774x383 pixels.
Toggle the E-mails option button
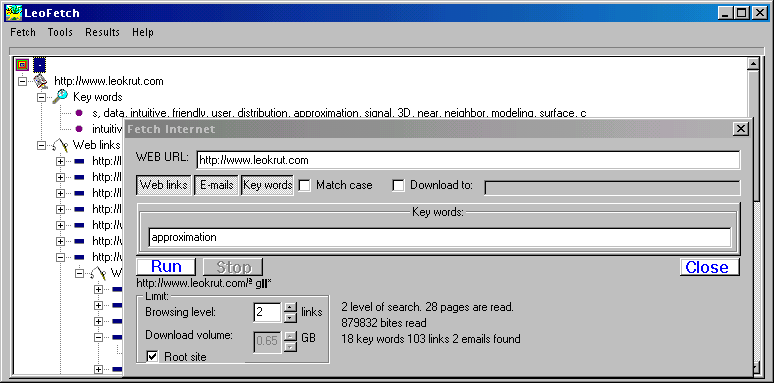click(x=217, y=185)
